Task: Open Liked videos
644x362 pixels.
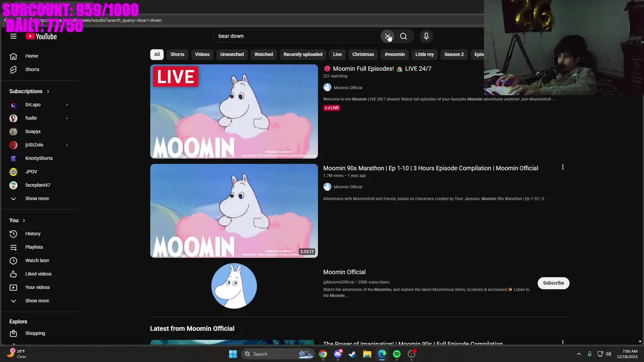Action: [39, 274]
